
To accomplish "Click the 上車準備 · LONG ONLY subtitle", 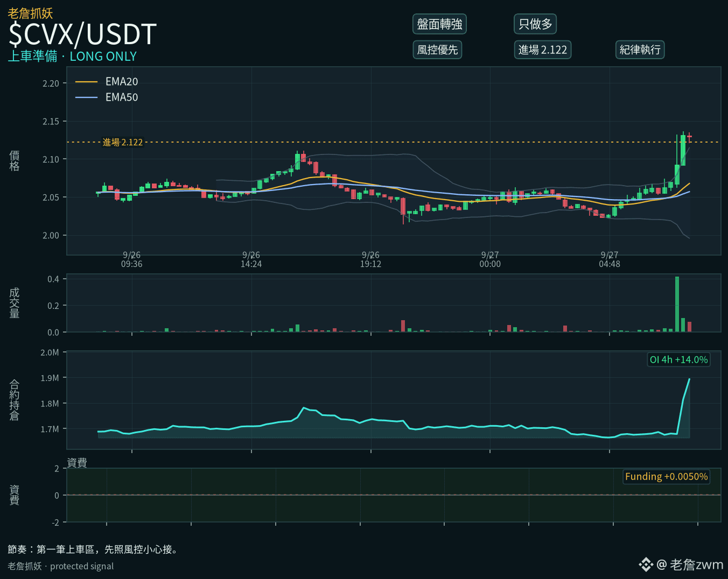I will [72, 56].
